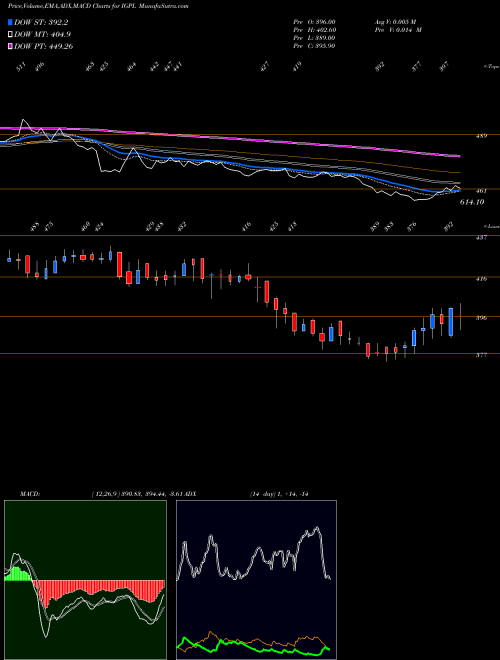Click the Pre O: 396.00 value
Viewport: 500px width, 660px height.
tap(314, 22)
